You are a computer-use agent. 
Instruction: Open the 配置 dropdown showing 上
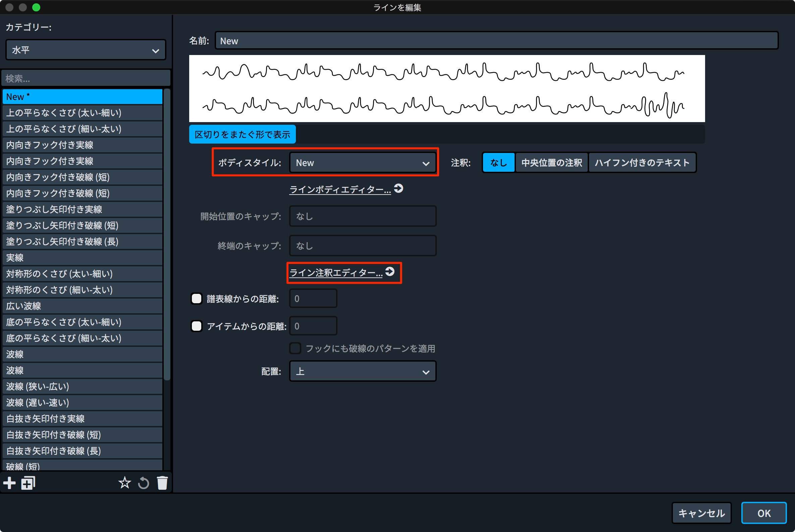363,371
